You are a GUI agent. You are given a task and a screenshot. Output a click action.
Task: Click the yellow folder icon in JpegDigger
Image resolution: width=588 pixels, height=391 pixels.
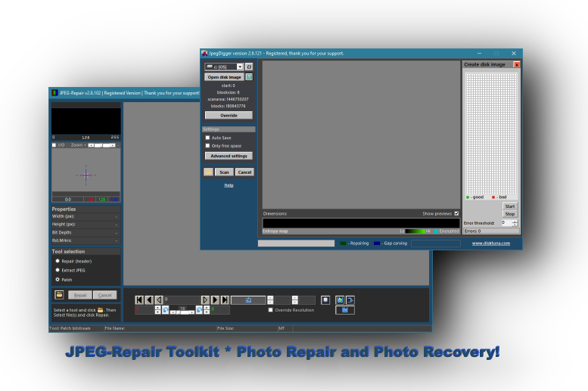point(208,172)
